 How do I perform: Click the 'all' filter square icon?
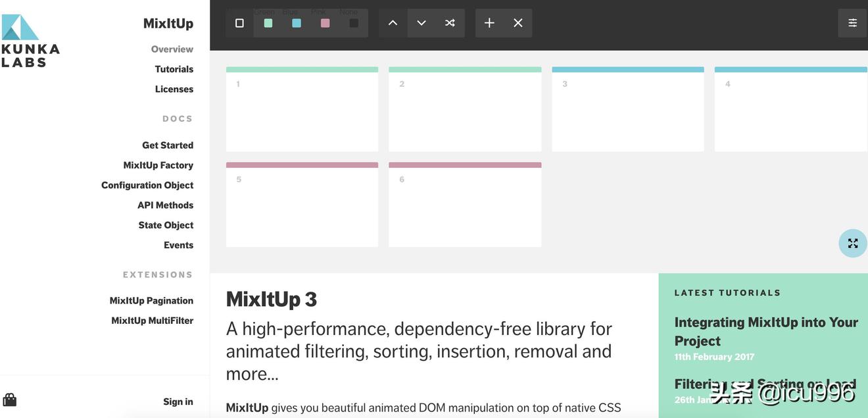239,23
